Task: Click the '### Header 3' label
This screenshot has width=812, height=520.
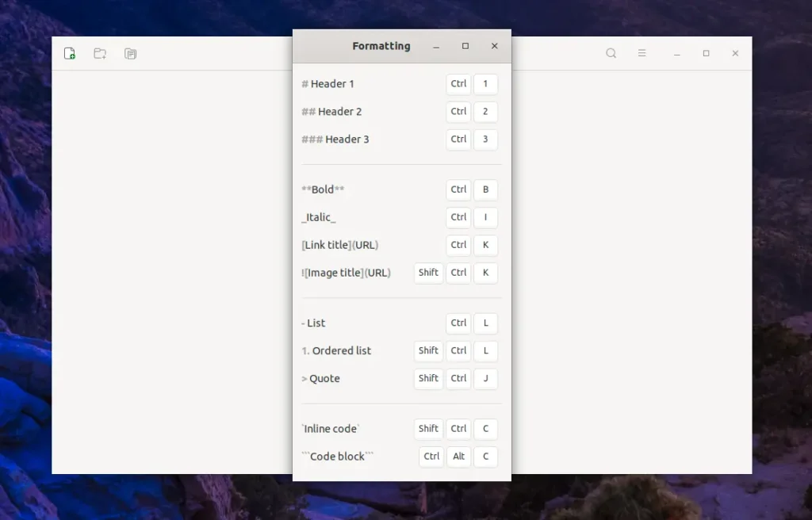Action: point(335,140)
